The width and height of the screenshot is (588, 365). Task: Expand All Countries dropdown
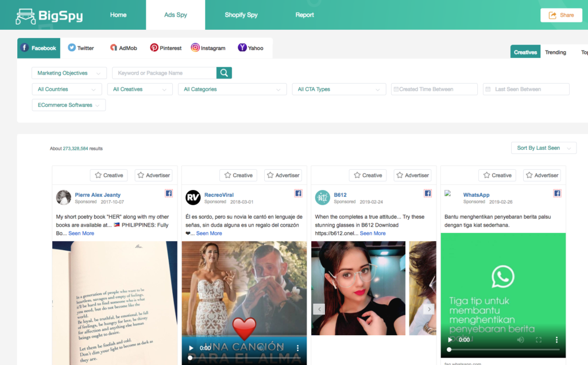coord(67,89)
